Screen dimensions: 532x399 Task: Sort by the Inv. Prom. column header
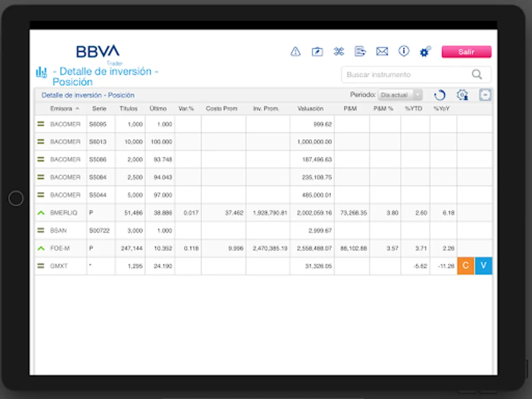(266, 109)
